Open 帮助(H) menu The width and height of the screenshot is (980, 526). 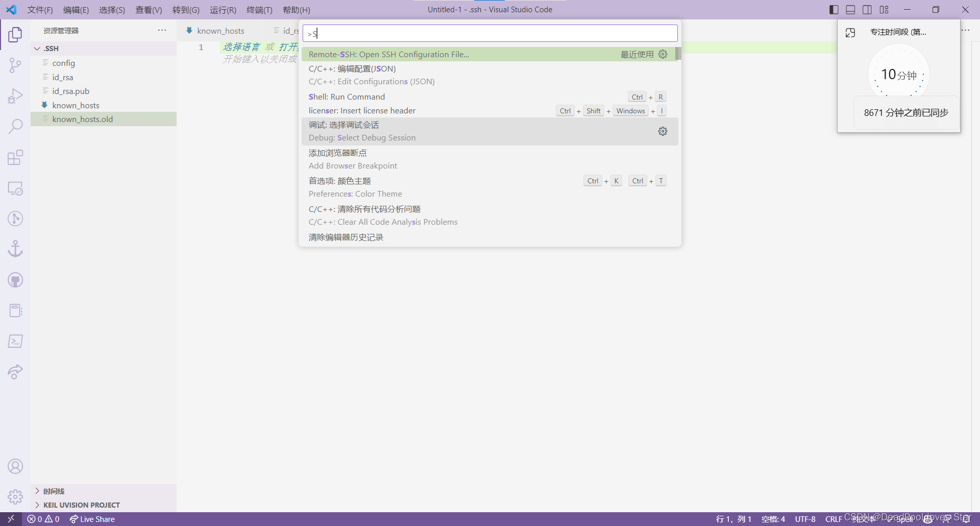pyautogui.click(x=297, y=10)
